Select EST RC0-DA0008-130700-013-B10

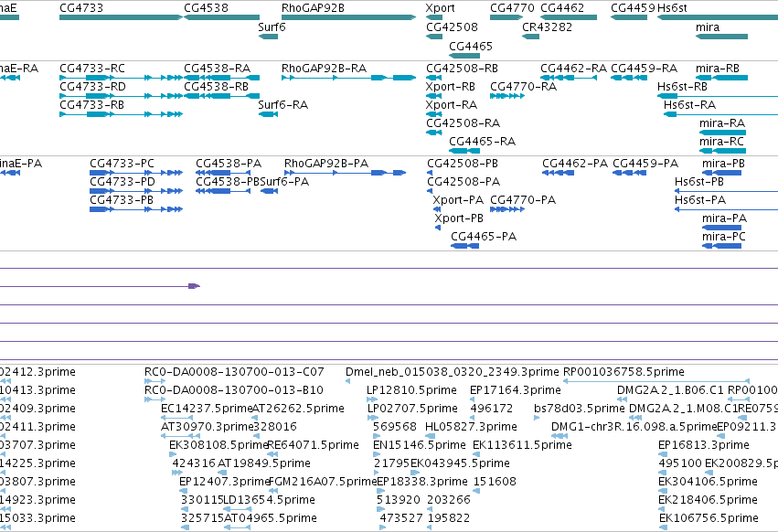(x=233, y=390)
